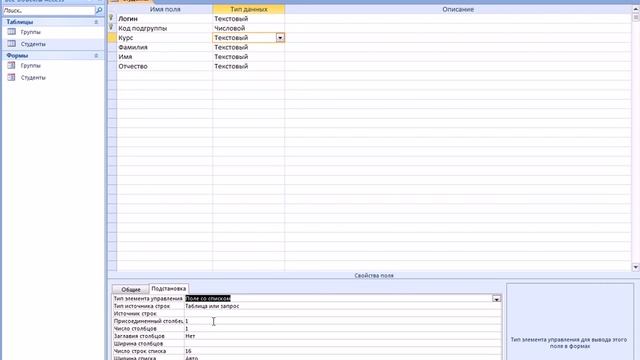640x360 pixels.
Task: Select the Код подгруппы field name cell
Action: (164, 28)
